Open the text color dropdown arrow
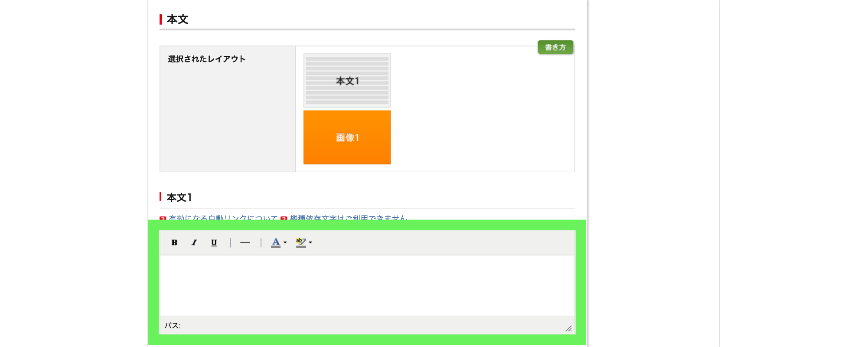The image size is (868, 347). (285, 242)
